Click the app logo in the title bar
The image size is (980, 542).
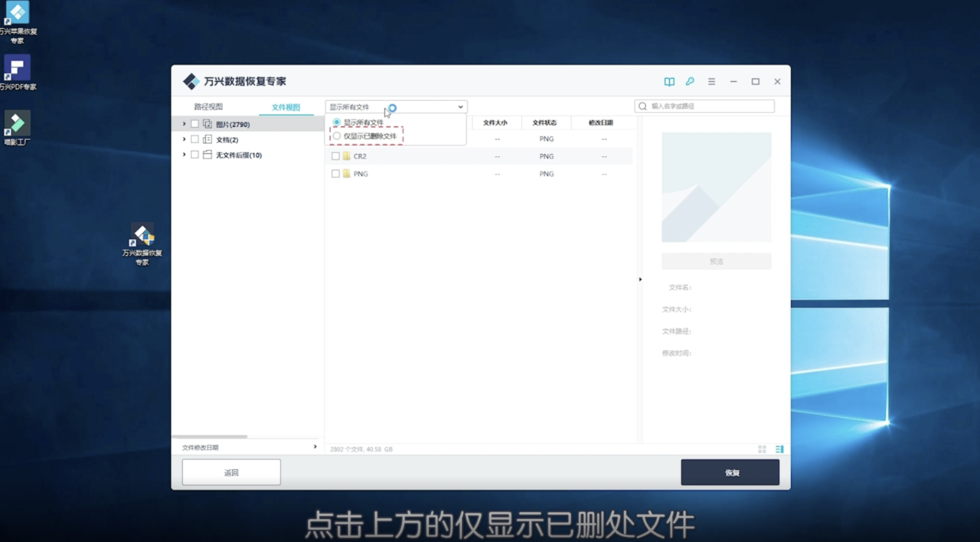(191, 82)
